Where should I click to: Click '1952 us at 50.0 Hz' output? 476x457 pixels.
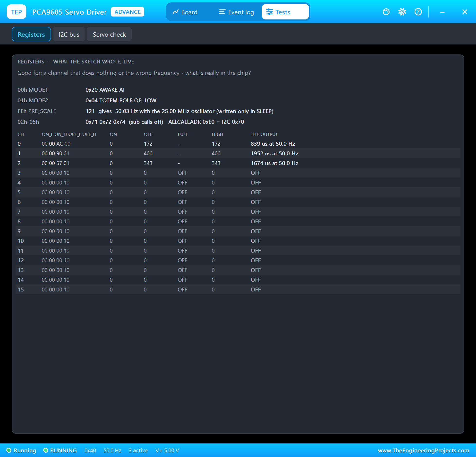275,153
